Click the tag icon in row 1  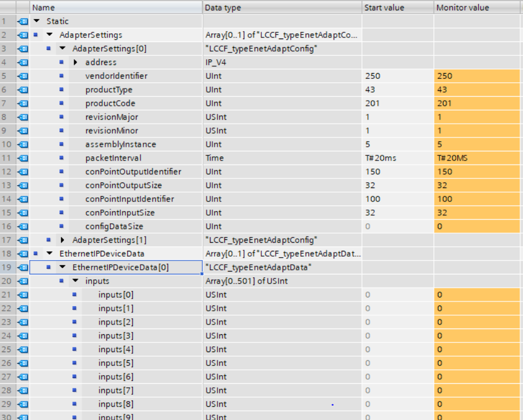(23, 21)
